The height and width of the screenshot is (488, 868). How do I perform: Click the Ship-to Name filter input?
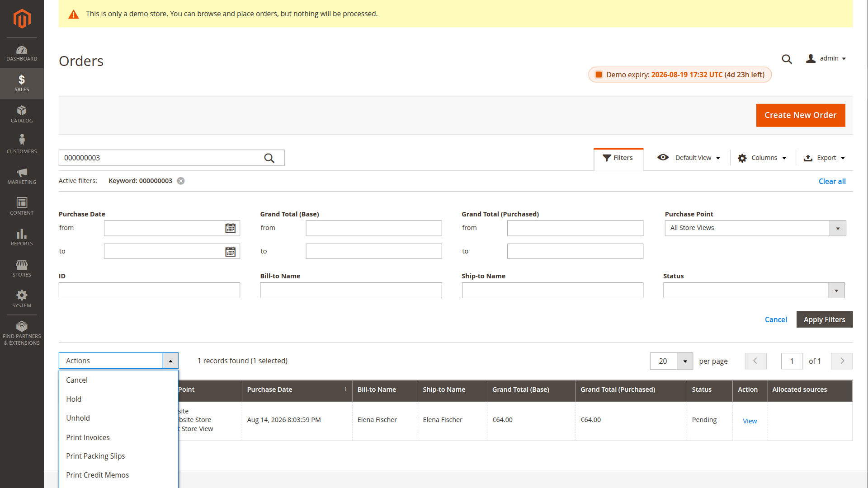[x=552, y=291]
